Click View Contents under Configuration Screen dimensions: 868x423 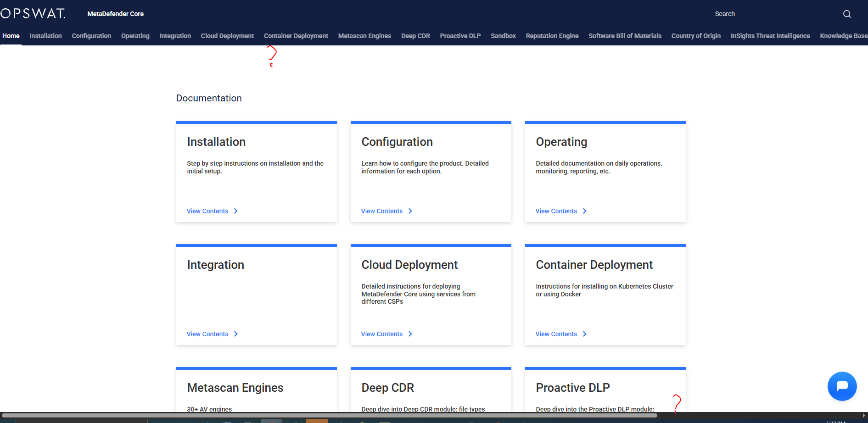382,211
